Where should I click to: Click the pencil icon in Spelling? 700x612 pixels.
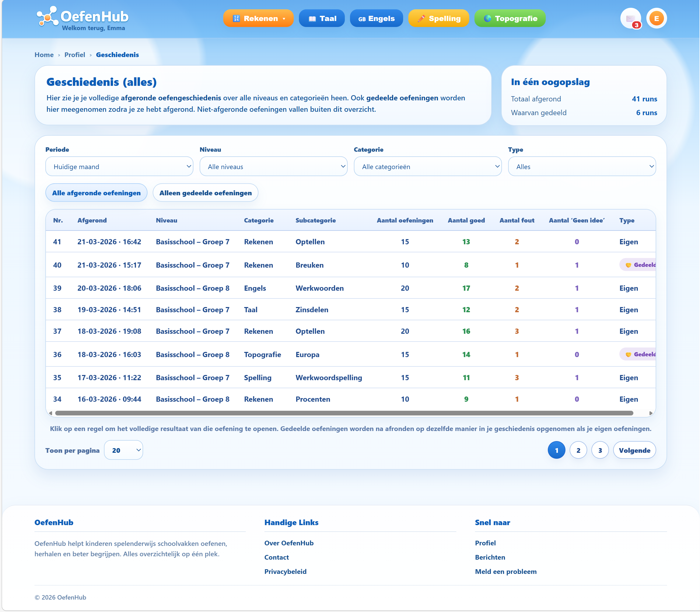(x=421, y=18)
